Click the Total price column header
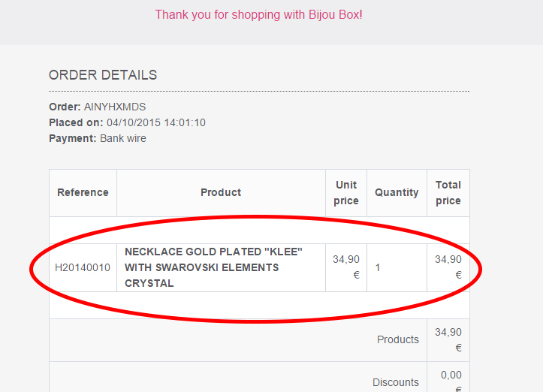 pyautogui.click(x=448, y=192)
